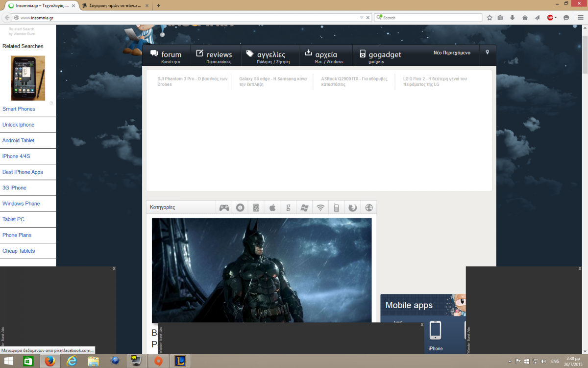Open the 3G IPhone related search
Viewport: 588px width, 368px height.
point(14,187)
